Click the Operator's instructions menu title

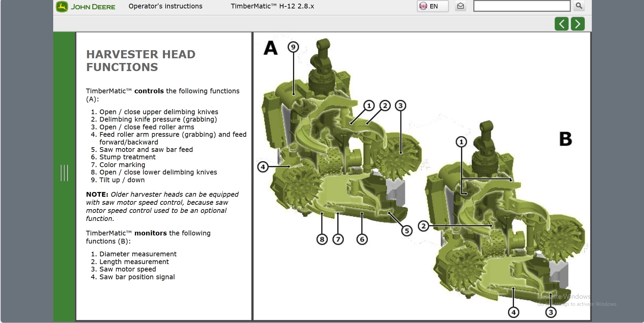click(x=165, y=6)
